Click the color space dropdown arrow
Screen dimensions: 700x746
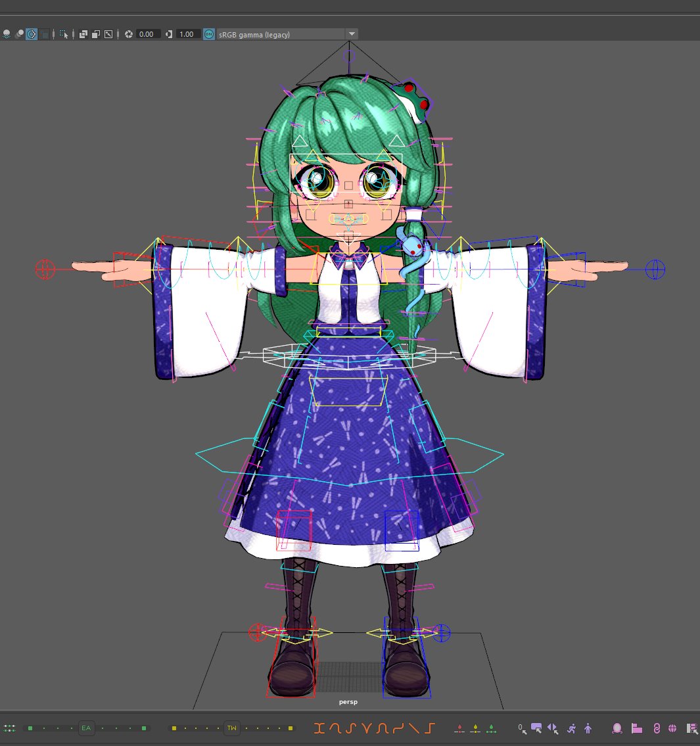coord(352,34)
